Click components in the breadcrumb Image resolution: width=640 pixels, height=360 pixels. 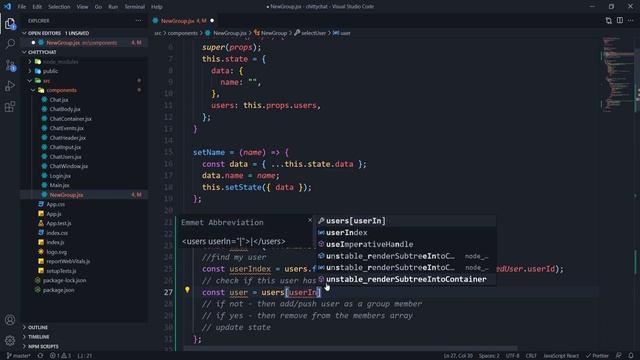(x=182, y=33)
